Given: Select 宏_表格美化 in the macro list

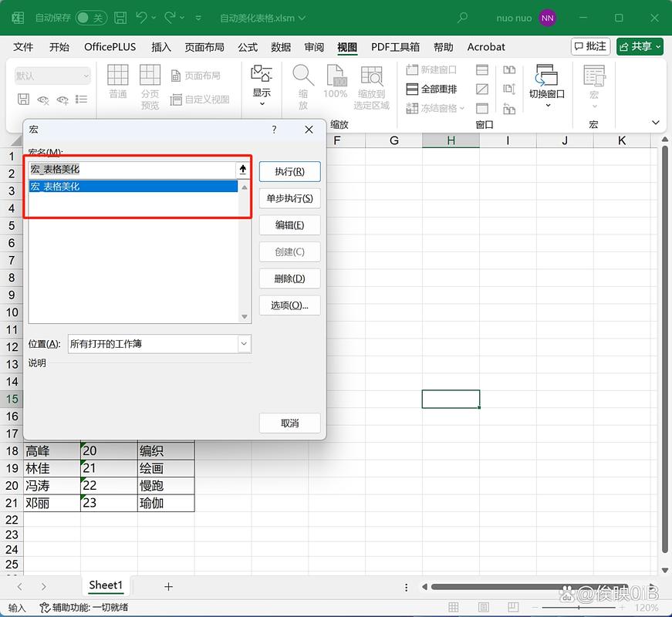Looking at the screenshot, I should coord(56,187).
